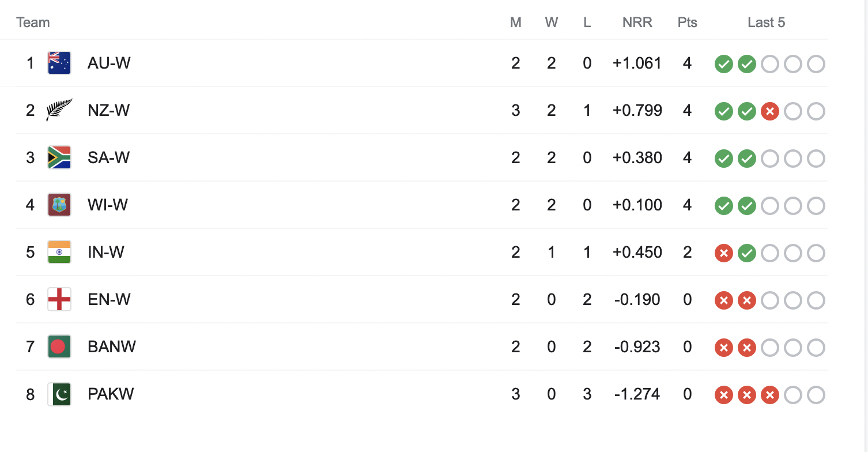This screenshot has width=868, height=452.
Task: Click EN-W's net run rate value
Action: point(637,299)
